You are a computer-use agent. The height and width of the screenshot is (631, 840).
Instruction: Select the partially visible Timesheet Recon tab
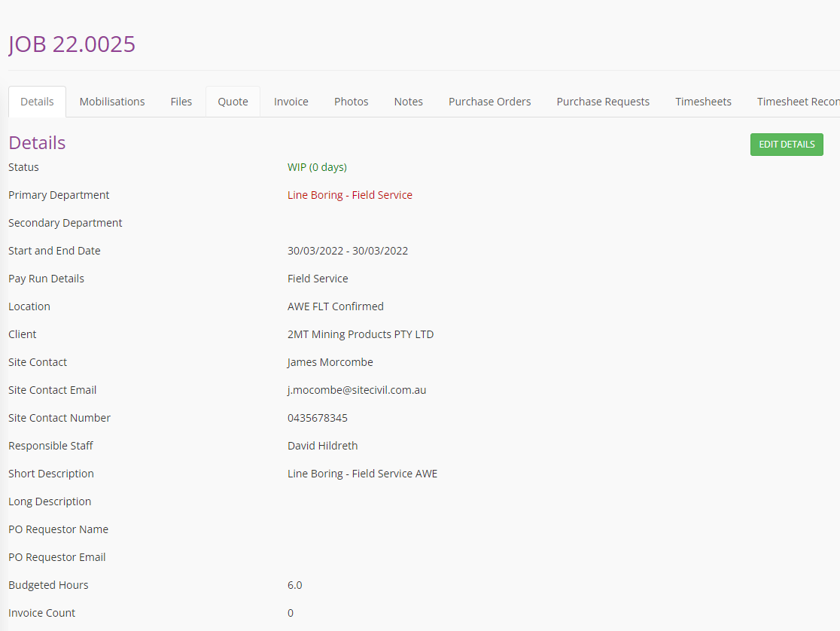click(x=798, y=102)
